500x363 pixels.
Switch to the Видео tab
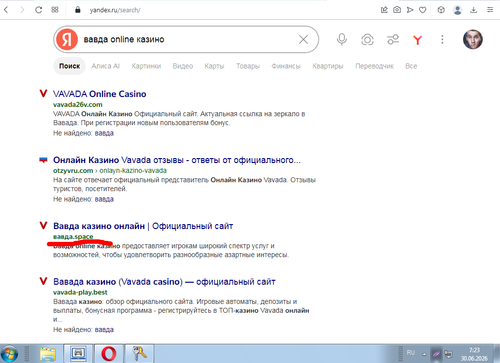click(x=183, y=66)
